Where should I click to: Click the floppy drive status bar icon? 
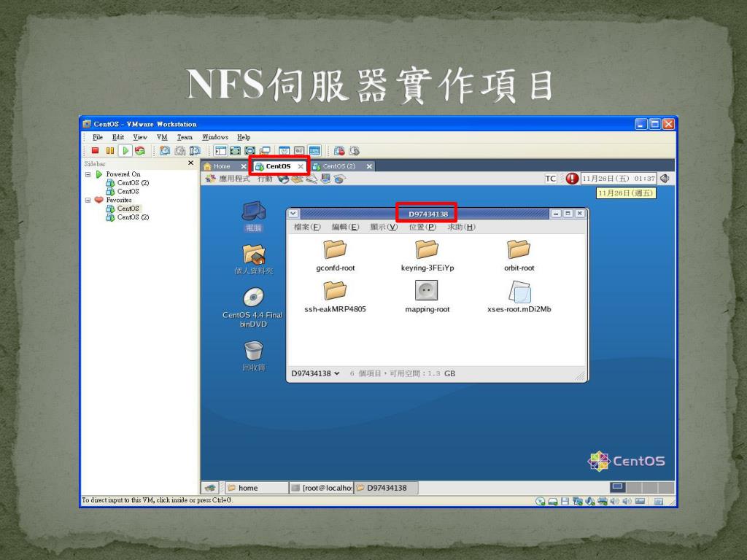coord(565,501)
